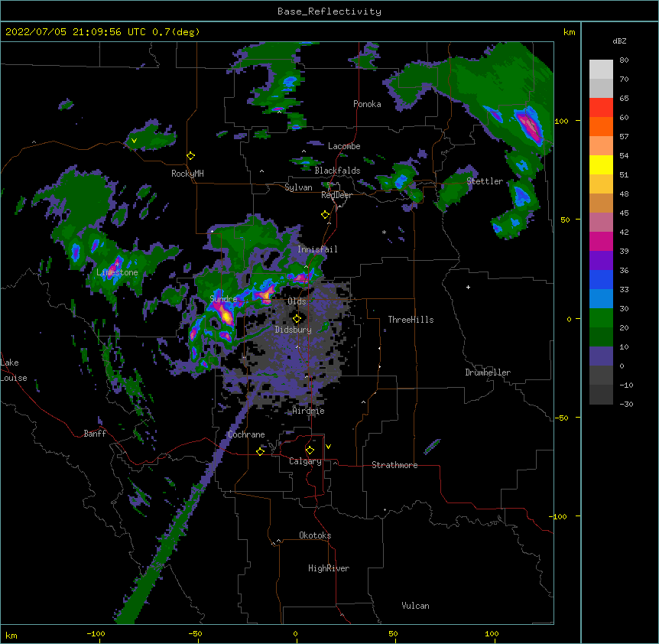This screenshot has height=644, width=659.
Task: Select the yellow diamond marker below Olds
Action: click(x=297, y=319)
